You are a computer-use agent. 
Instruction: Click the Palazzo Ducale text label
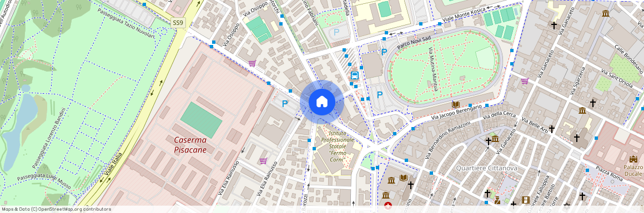click(x=633, y=171)
